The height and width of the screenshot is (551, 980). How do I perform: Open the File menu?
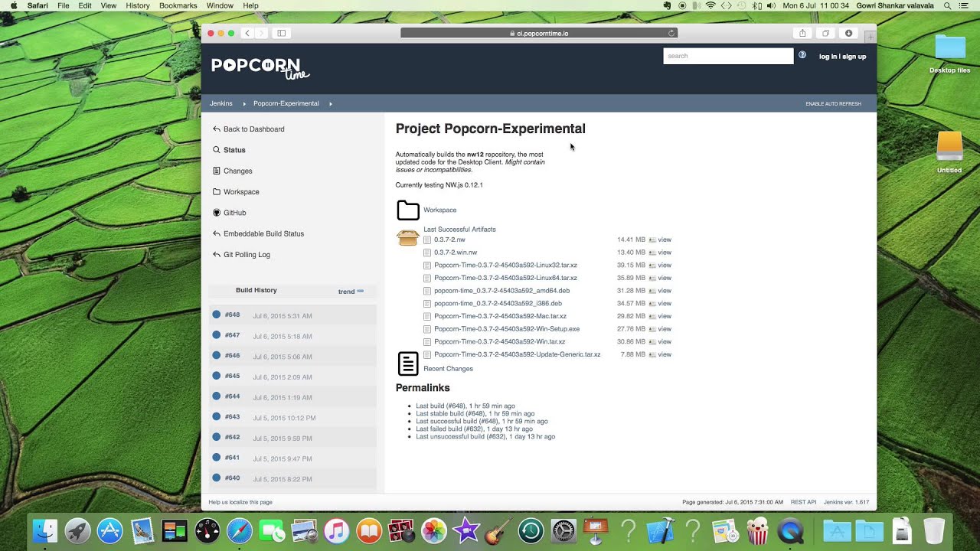(x=64, y=5)
